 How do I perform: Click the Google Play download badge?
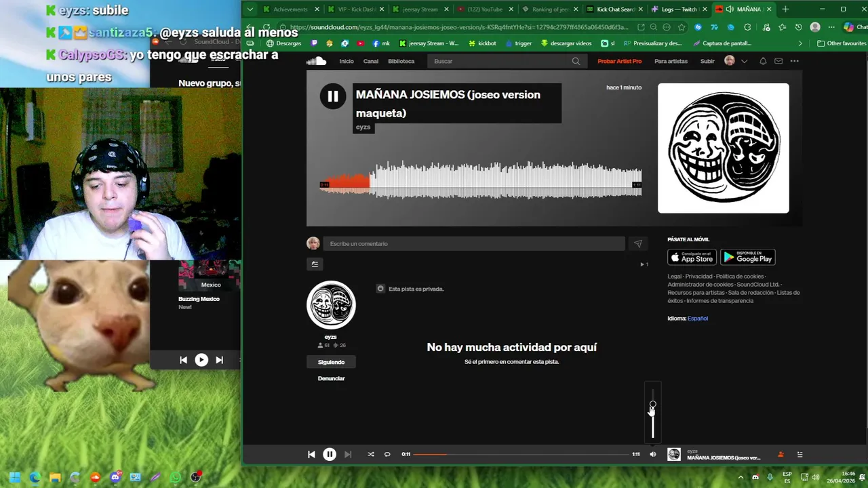click(747, 257)
